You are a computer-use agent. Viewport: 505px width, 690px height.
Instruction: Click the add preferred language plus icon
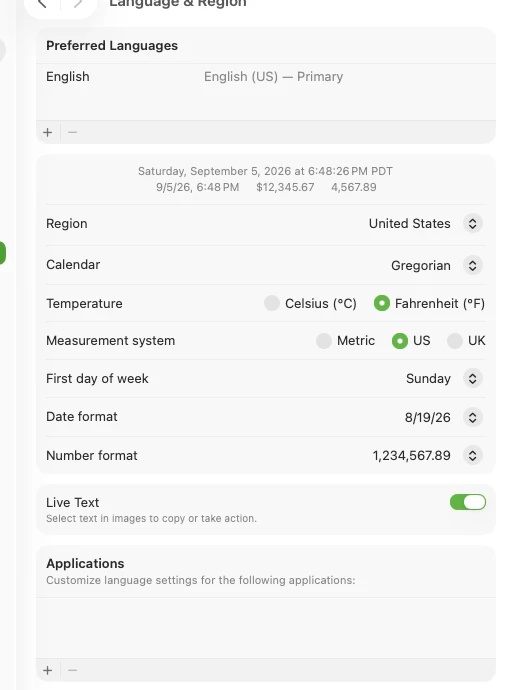[48, 132]
